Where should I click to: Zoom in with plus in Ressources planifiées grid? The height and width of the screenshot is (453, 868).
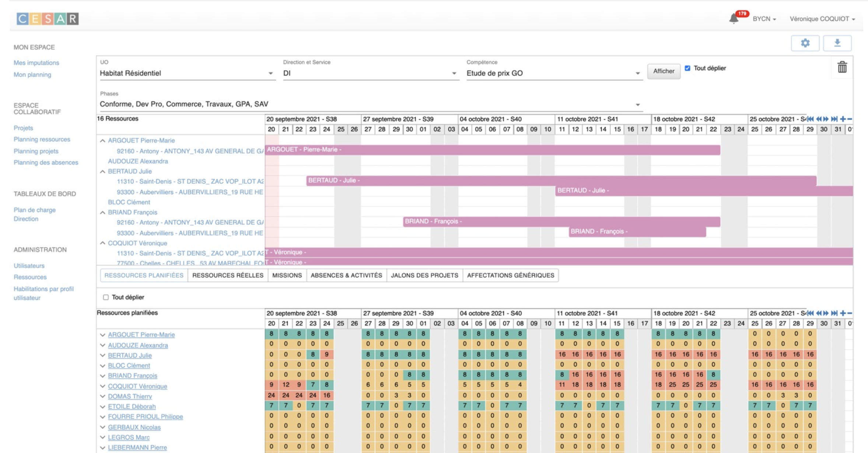click(843, 313)
